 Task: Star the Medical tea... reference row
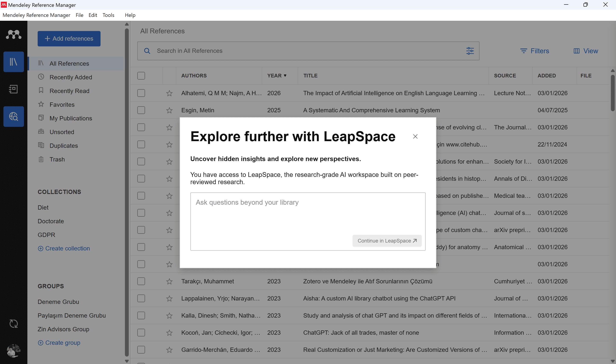(169, 196)
